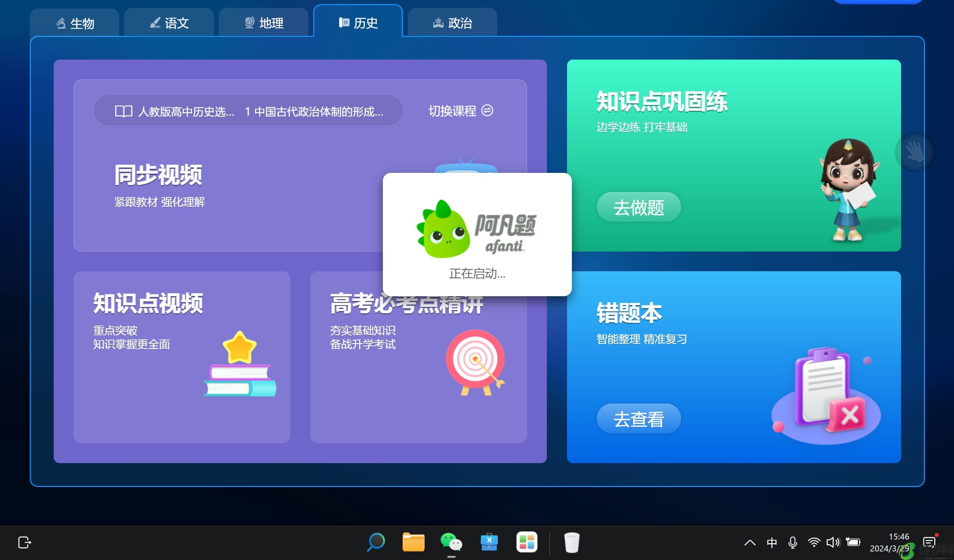Click the microscope icon on 生物 tab
The height and width of the screenshot is (560, 954).
pyautogui.click(x=60, y=23)
